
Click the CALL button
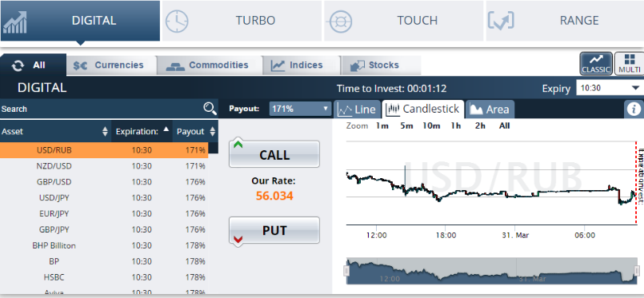click(274, 154)
